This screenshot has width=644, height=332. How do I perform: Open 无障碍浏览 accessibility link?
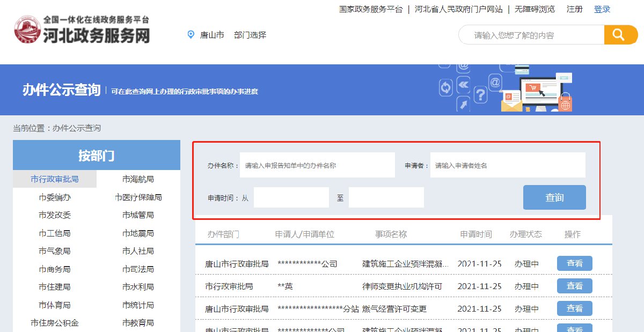click(x=535, y=9)
